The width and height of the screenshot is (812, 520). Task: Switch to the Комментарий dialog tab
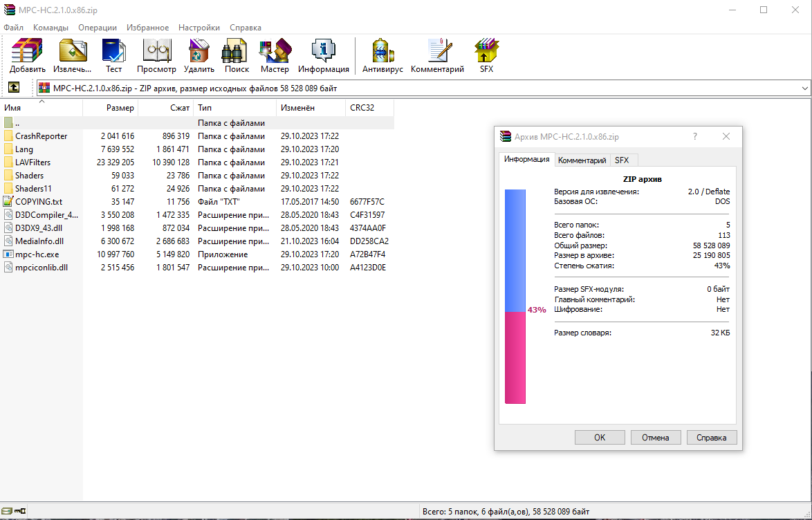point(582,160)
